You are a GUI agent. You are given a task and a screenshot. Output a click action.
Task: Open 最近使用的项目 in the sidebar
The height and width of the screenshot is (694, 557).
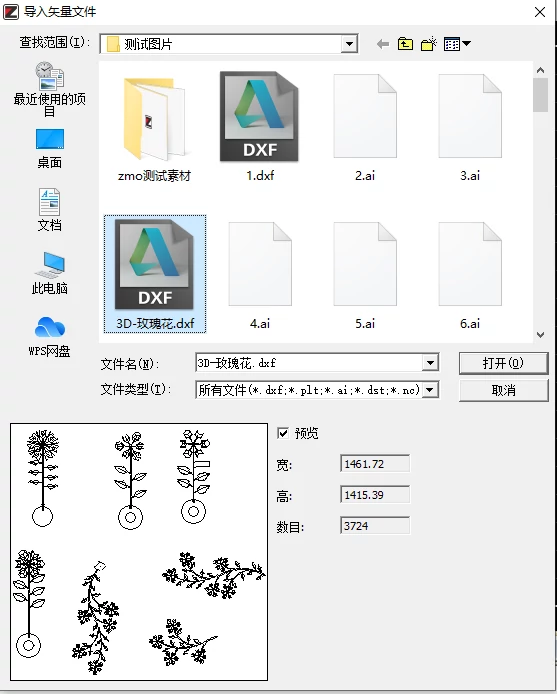click(x=50, y=89)
